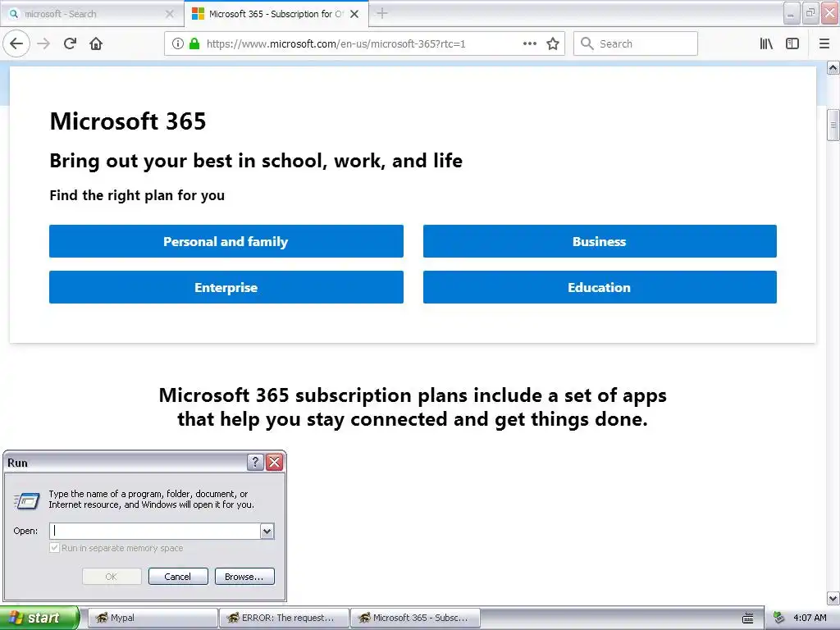The width and height of the screenshot is (840, 630).
Task: Go back using the browser back arrow
Action: pos(16,43)
